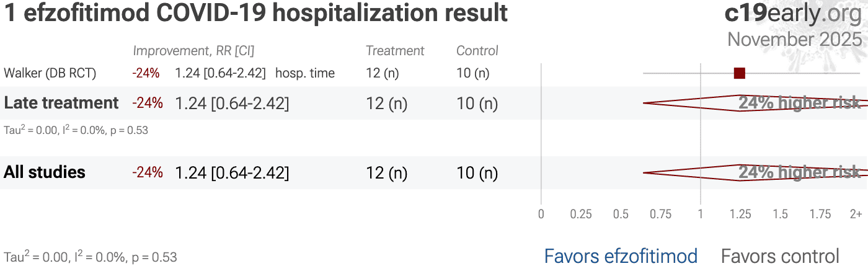Click Favors efzofitimod axis label
Screen dimensions: 868x266
tap(621, 255)
